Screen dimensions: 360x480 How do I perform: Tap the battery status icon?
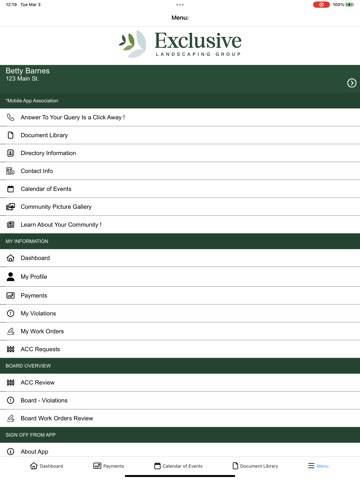click(350, 5)
